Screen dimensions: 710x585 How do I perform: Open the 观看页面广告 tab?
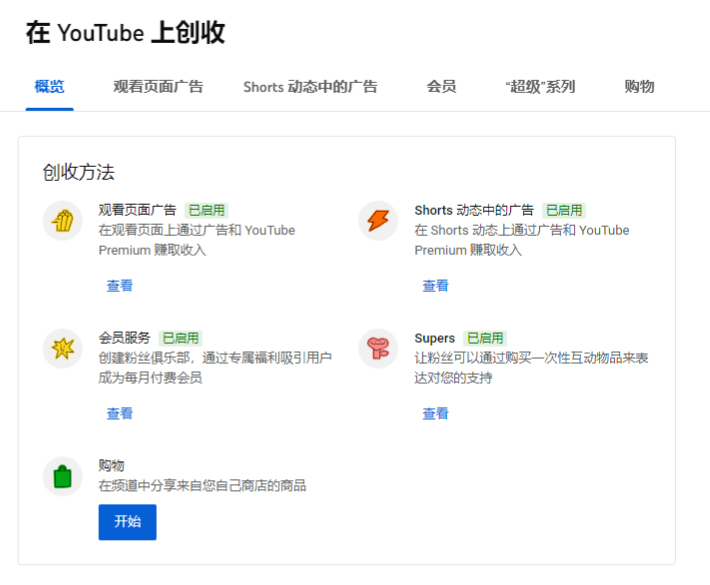point(158,86)
